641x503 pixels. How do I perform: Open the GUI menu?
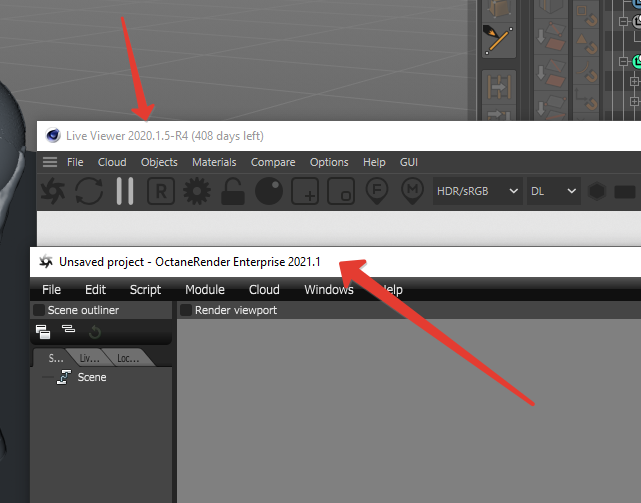pos(409,162)
